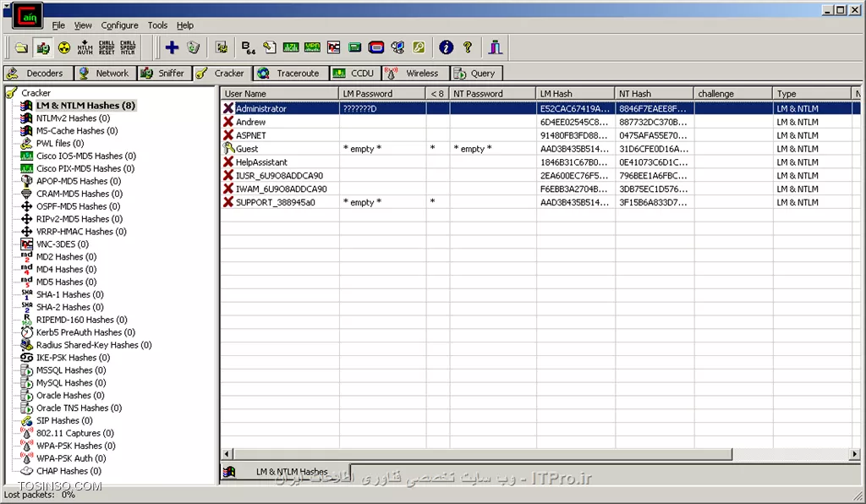Toggle the Start/Stop APR radiation icon

(64, 47)
